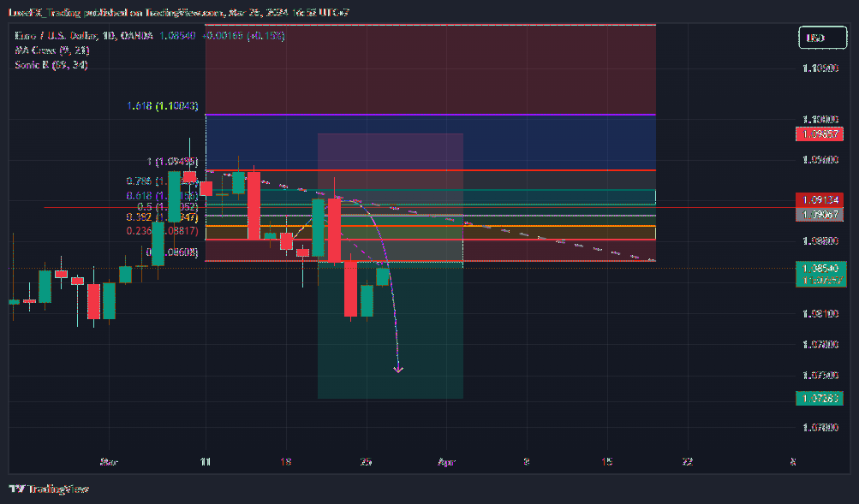Open the USD currency selector button
859x504 pixels.
coord(823,38)
